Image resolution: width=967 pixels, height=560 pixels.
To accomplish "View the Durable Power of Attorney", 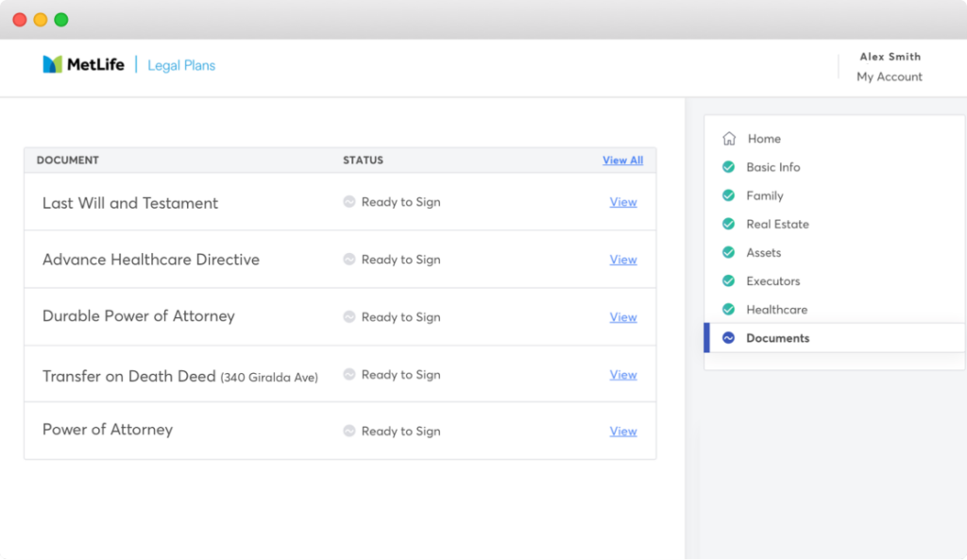I will click(x=623, y=317).
